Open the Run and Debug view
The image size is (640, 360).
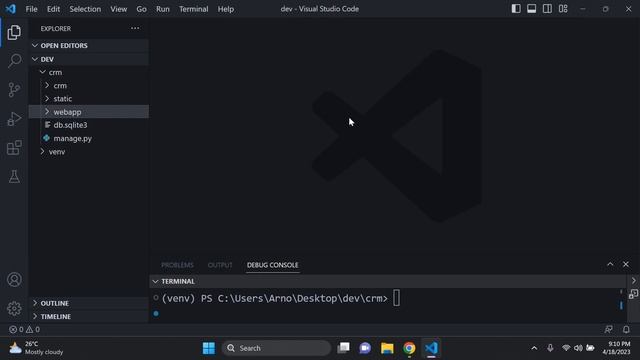click(x=14, y=119)
